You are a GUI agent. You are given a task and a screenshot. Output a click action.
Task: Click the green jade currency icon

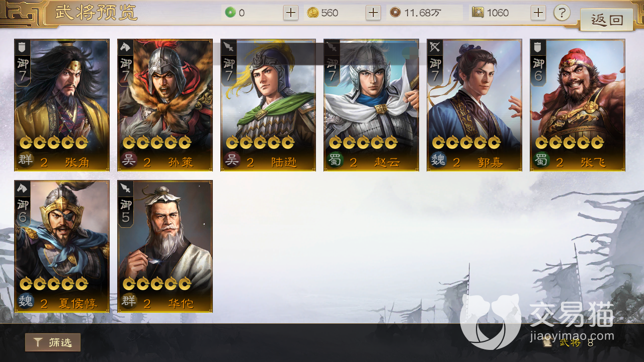(230, 13)
